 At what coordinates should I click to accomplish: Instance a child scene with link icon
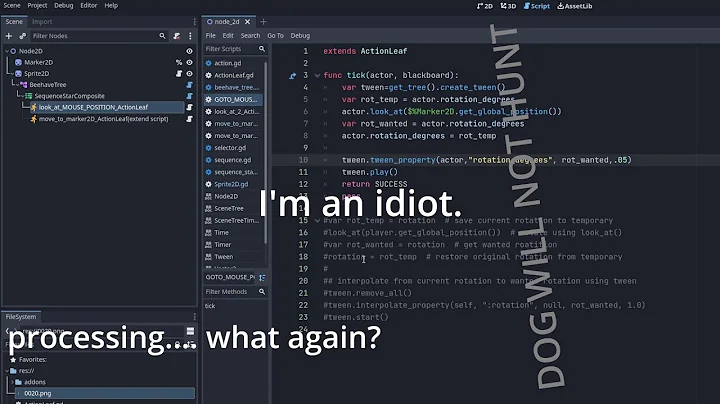pos(22,36)
